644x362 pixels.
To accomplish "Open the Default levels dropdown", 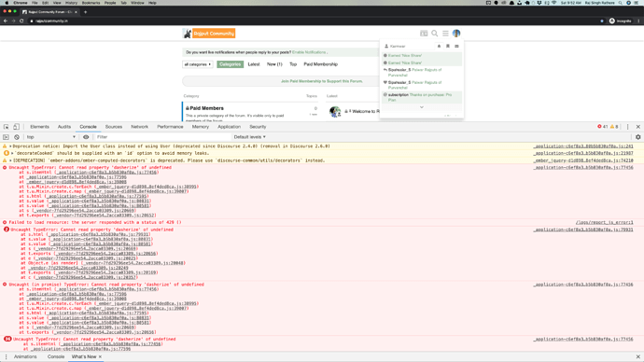I will [x=250, y=137].
